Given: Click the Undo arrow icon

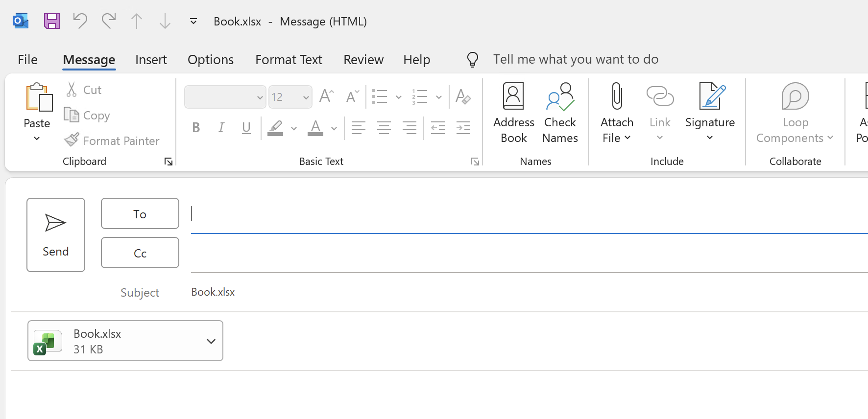Looking at the screenshot, I should [80, 21].
